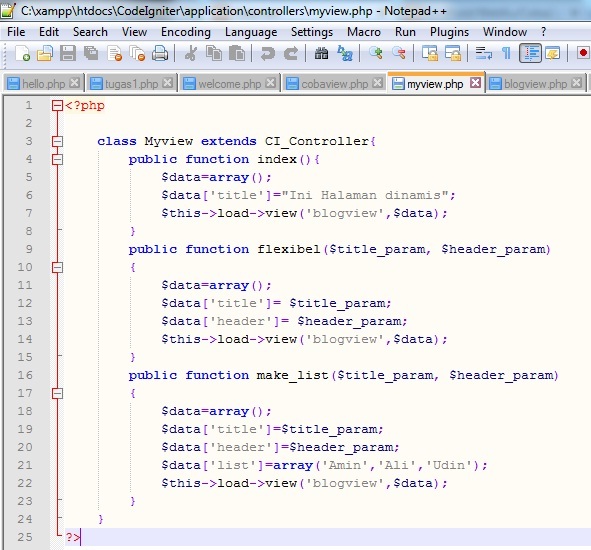
Task: Close the hello.php tab
Action: pos(75,82)
